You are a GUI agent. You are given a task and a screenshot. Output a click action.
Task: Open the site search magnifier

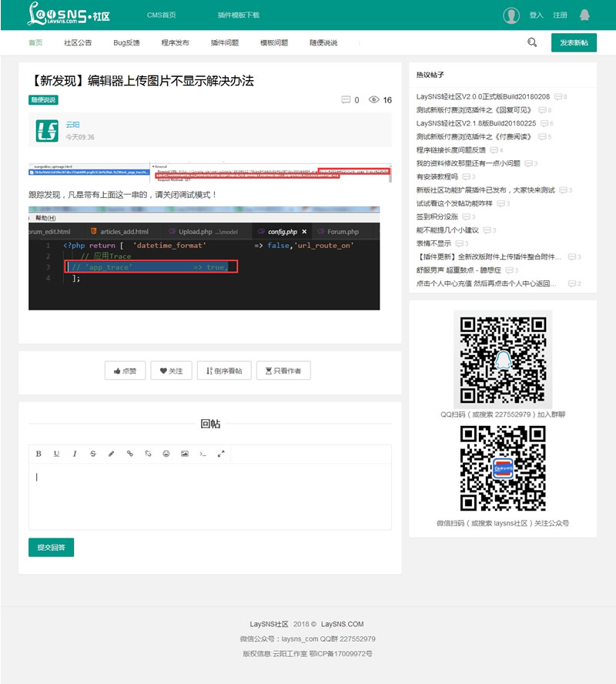(532, 42)
